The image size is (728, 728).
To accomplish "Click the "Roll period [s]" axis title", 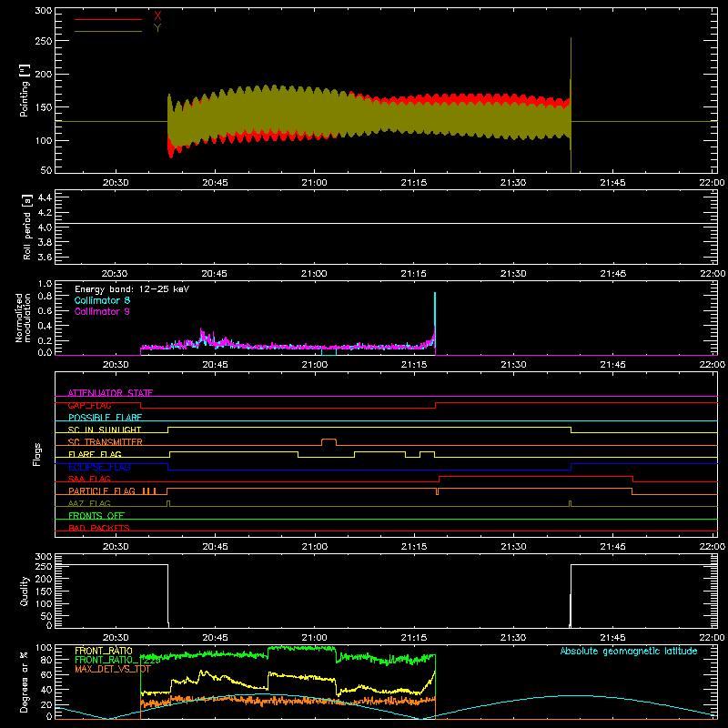I will [x=26, y=227].
